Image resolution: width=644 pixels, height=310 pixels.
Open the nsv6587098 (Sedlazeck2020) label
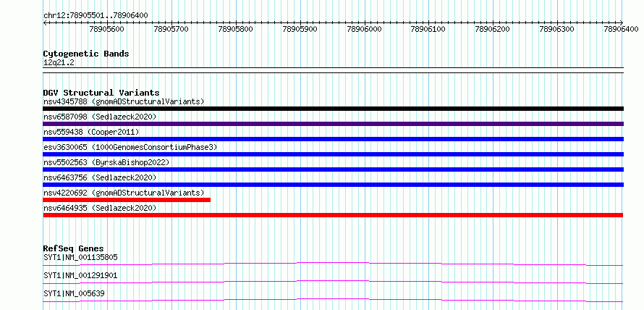tap(100, 117)
